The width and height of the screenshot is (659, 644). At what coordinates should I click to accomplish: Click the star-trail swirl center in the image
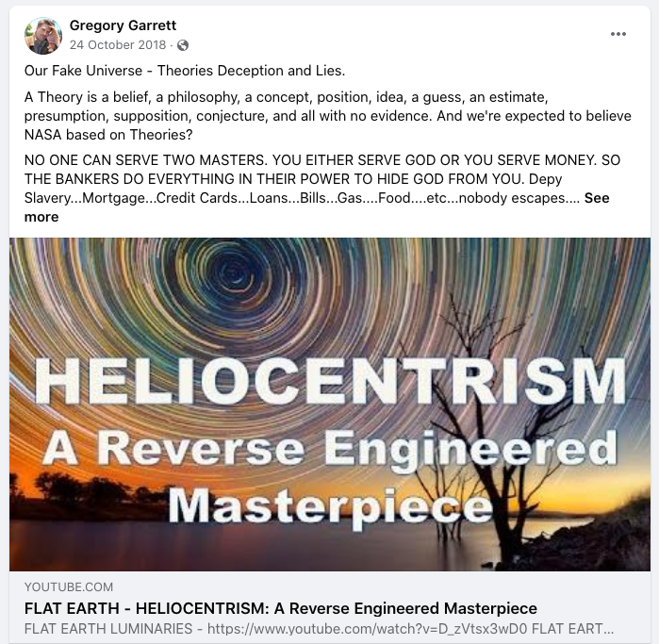coord(237,278)
